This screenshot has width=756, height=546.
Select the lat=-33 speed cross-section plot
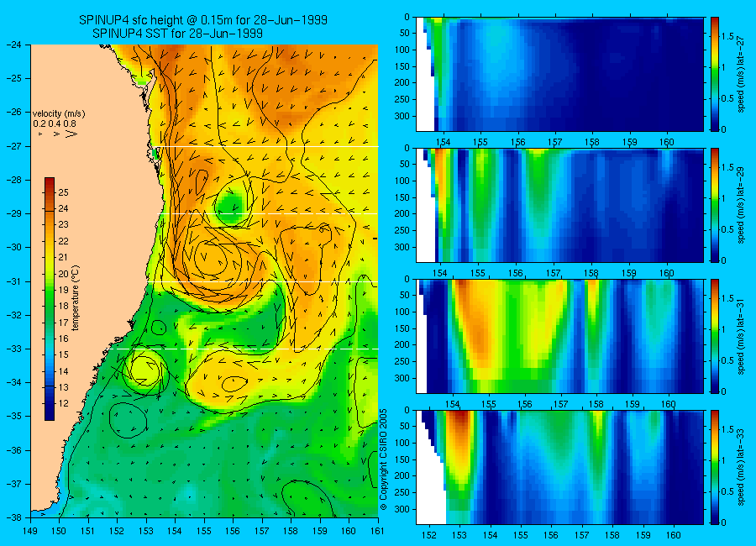click(x=559, y=467)
